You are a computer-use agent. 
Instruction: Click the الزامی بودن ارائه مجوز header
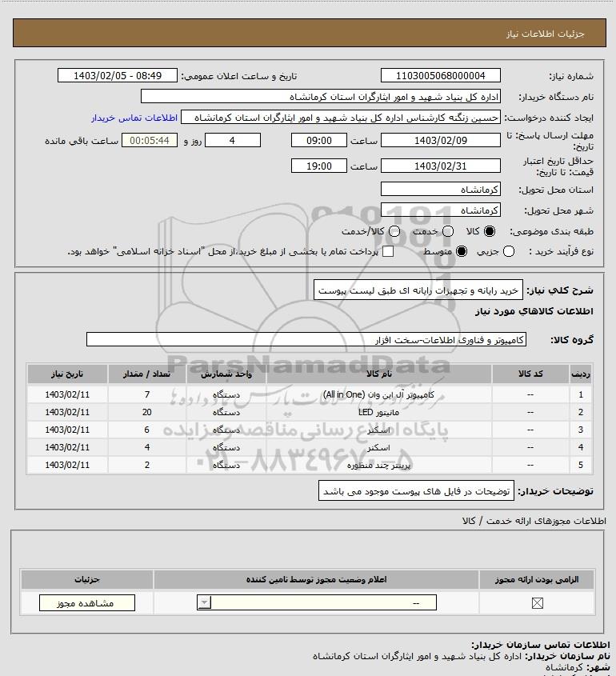[x=537, y=579]
